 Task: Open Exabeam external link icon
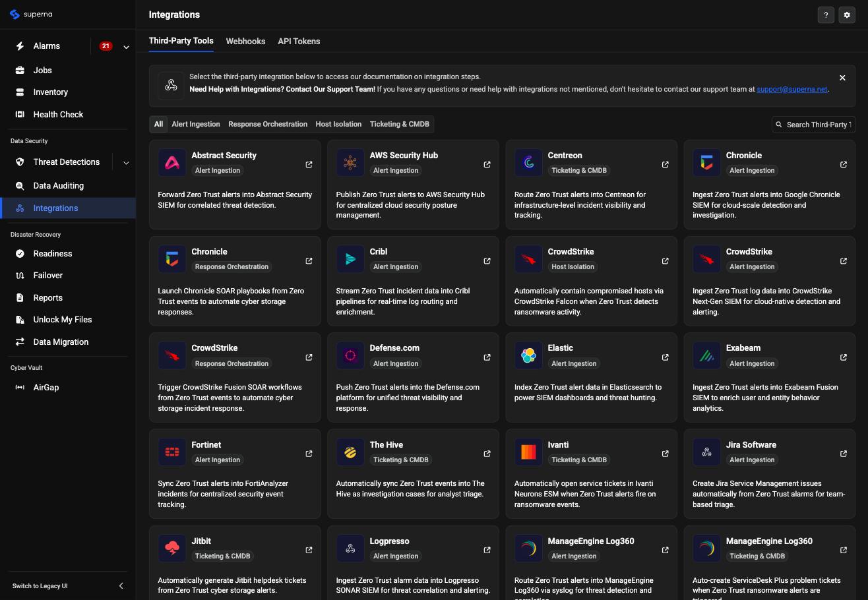point(843,357)
